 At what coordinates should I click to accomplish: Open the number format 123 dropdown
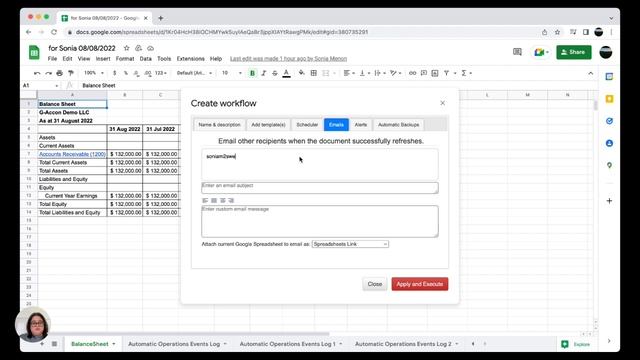(161, 73)
